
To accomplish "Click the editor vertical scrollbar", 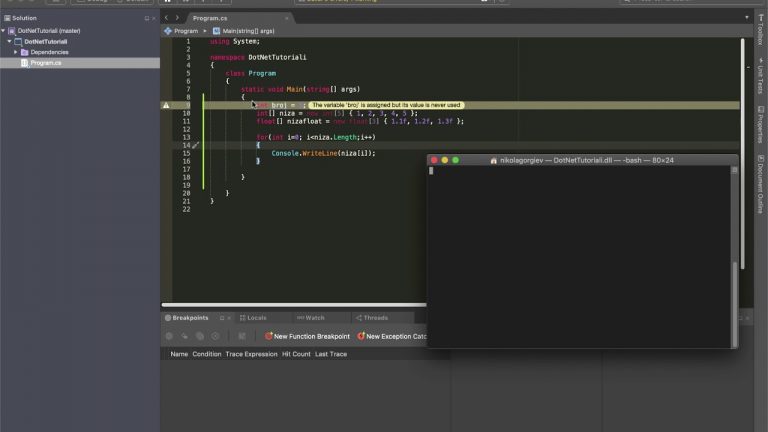I will [x=743, y=153].
